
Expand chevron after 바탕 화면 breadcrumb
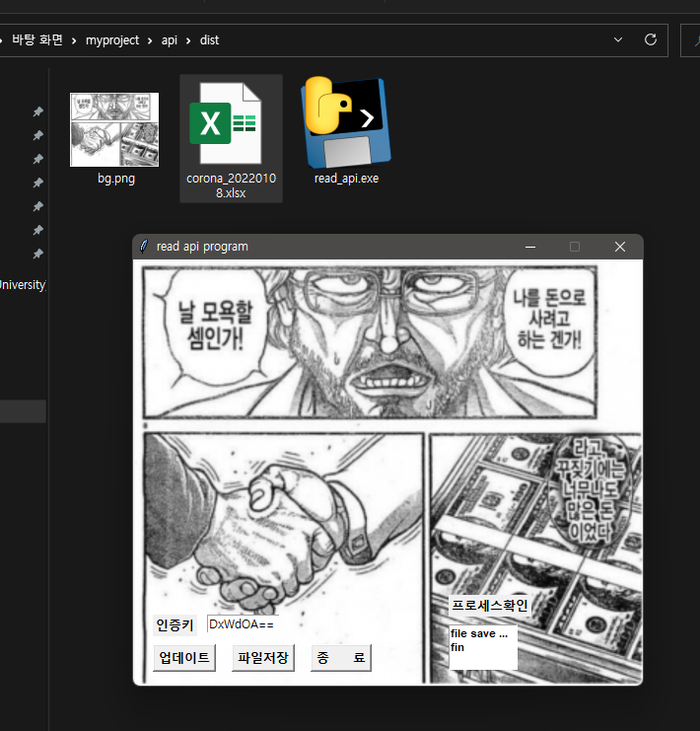74,41
